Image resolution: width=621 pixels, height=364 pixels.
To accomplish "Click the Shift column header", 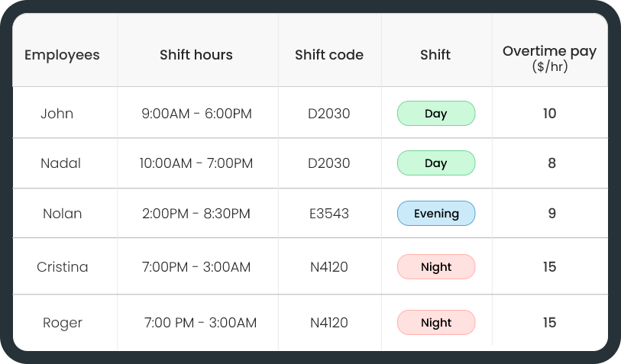I will coord(435,55).
